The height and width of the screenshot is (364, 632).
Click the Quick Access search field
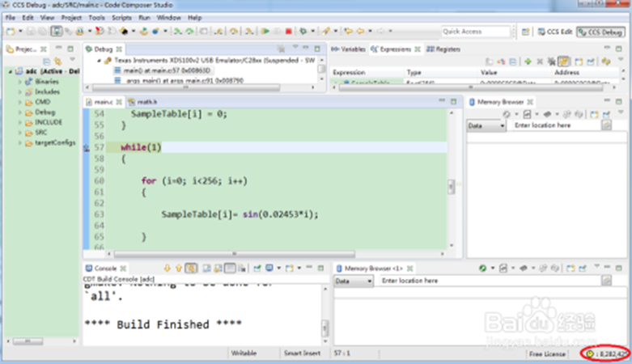474,32
